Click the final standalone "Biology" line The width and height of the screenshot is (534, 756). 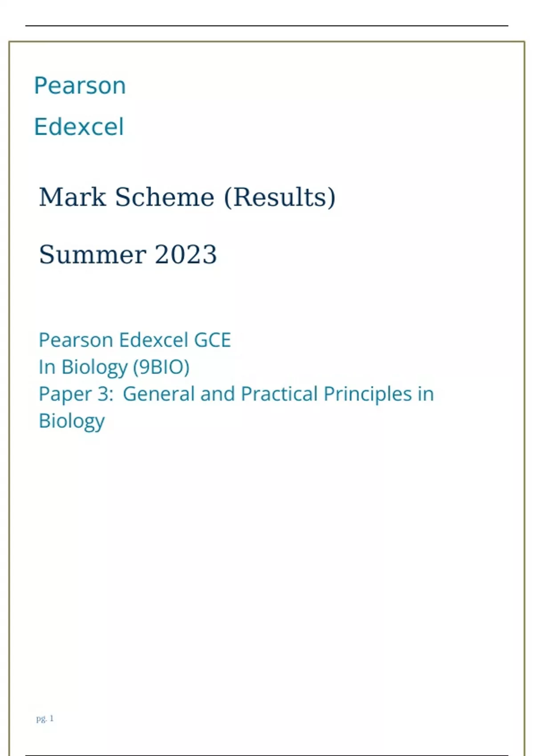coord(72,421)
